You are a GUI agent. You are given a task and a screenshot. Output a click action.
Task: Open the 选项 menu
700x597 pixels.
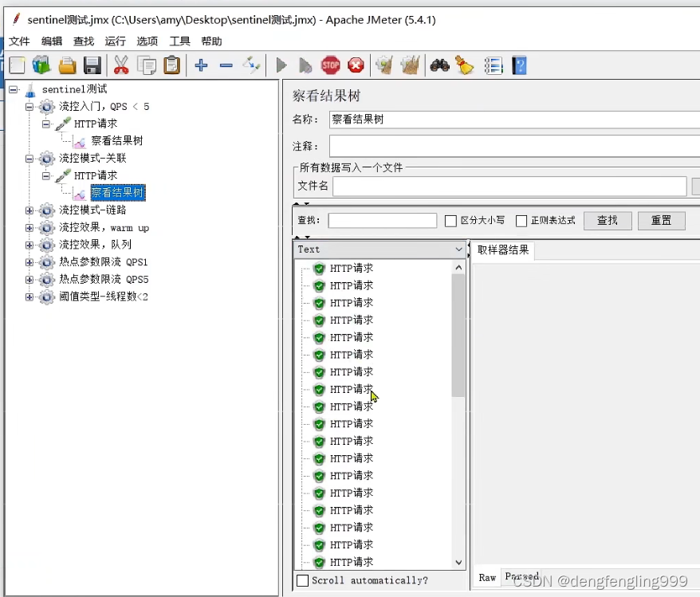[x=147, y=41]
